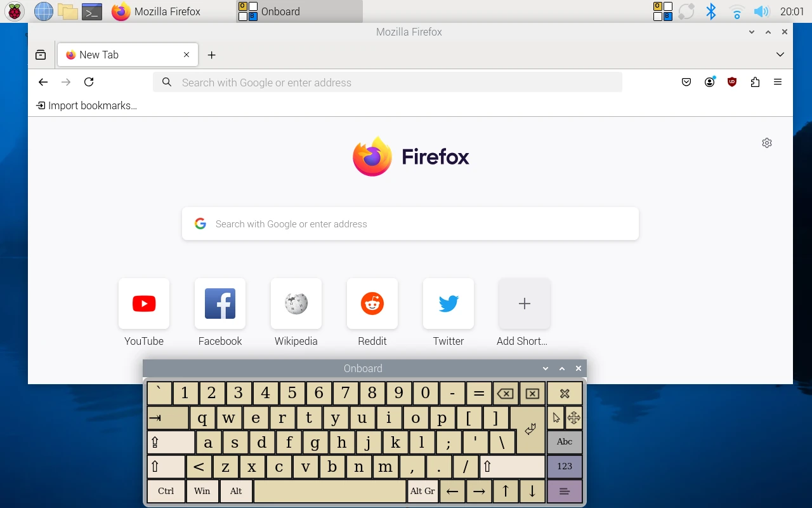Toggle Alt modifier key on Onboard

236,491
